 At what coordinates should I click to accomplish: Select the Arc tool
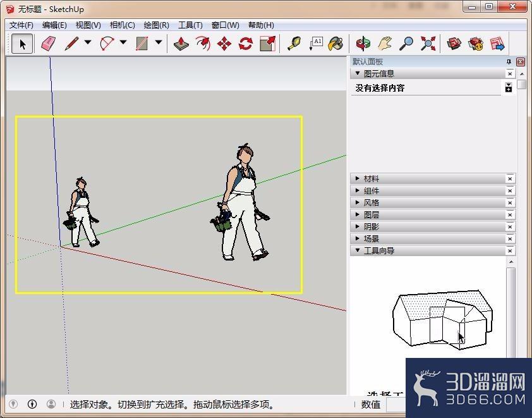pos(107,44)
